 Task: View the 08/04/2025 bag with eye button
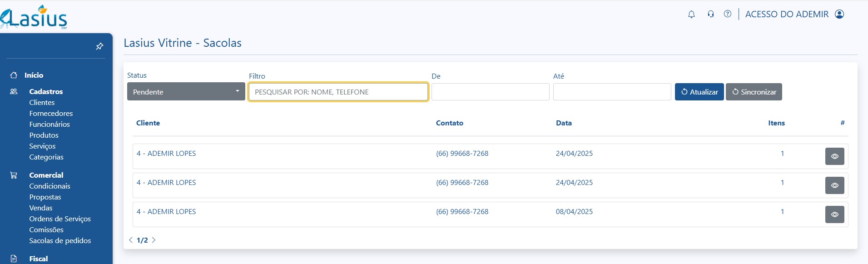[834, 214]
